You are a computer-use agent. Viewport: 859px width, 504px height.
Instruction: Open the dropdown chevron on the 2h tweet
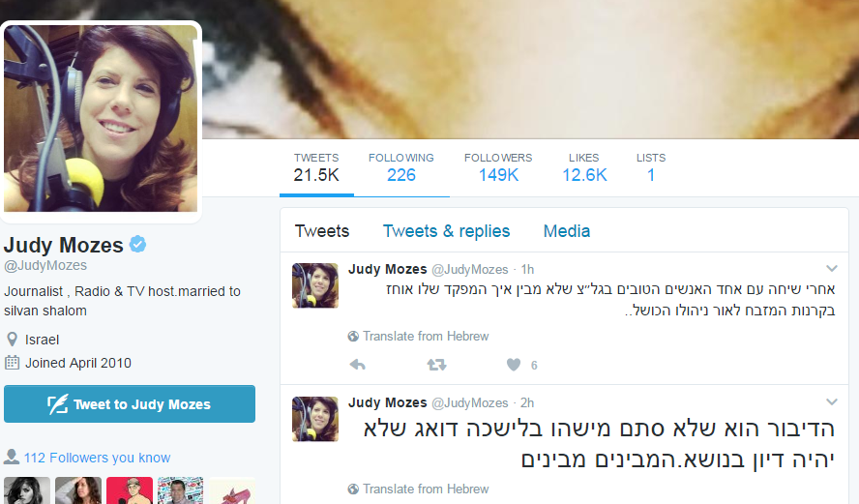832,402
